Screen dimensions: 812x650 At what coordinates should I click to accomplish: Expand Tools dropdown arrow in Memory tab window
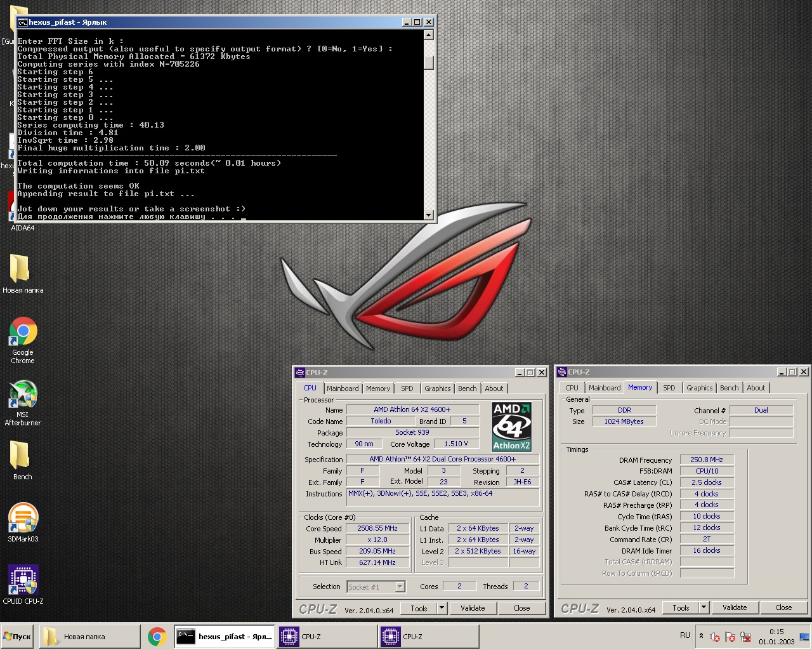[x=704, y=607]
